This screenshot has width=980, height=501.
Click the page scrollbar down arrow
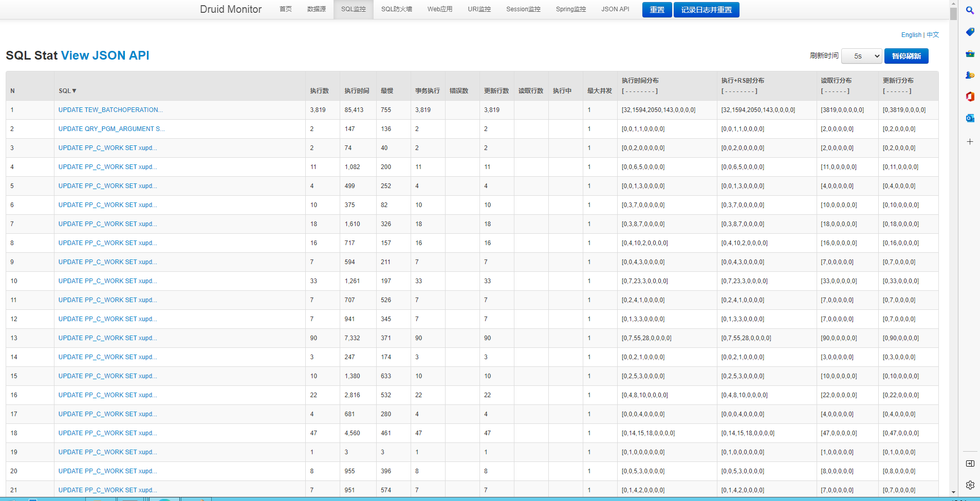click(953, 492)
